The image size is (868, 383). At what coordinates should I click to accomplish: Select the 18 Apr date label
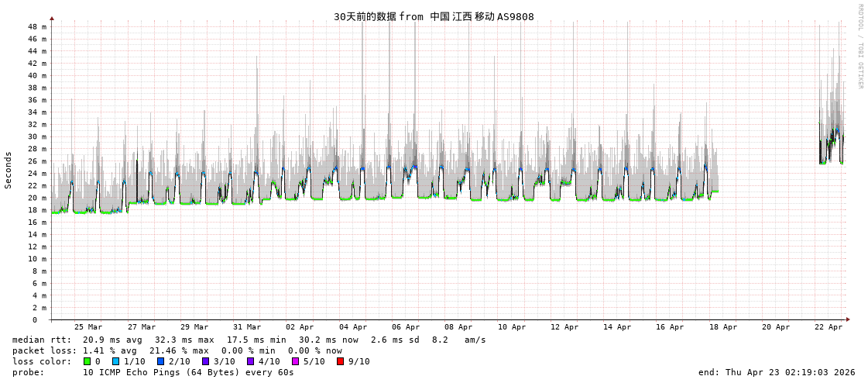click(x=723, y=327)
